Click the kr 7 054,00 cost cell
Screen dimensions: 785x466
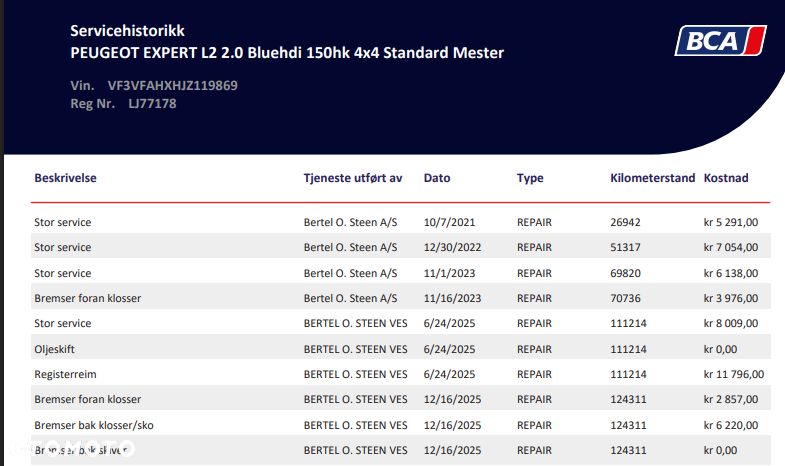tap(731, 247)
